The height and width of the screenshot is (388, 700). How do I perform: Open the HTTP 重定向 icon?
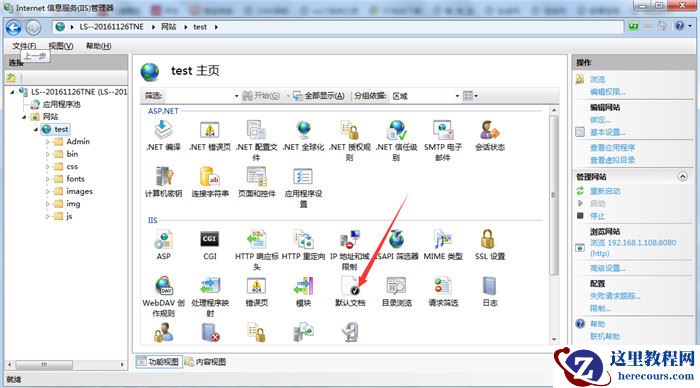pos(303,240)
